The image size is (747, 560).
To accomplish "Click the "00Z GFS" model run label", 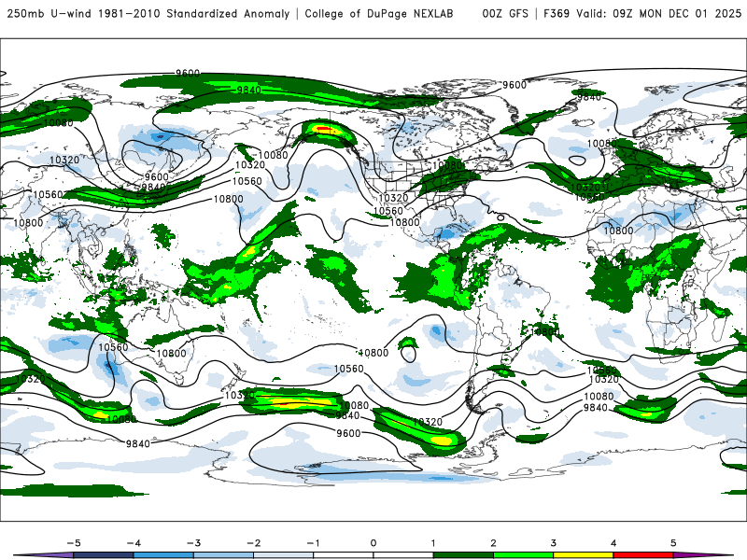I will coord(505,13).
